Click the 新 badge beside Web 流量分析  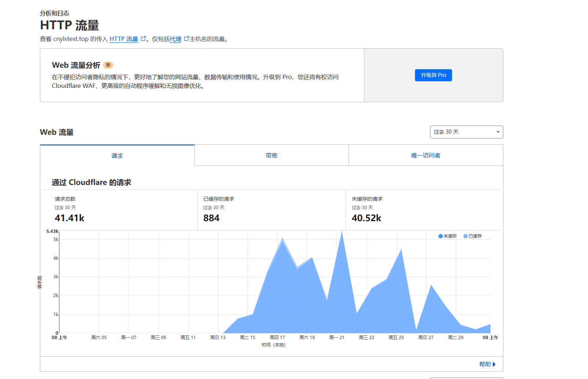point(108,65)
